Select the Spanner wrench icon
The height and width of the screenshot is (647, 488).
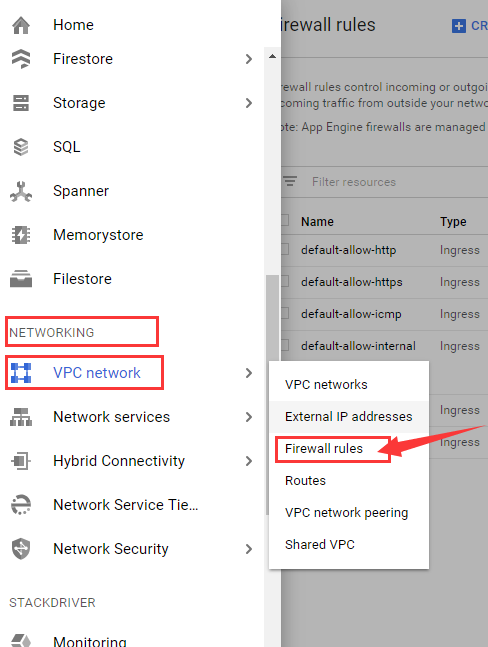click(21, 191)
